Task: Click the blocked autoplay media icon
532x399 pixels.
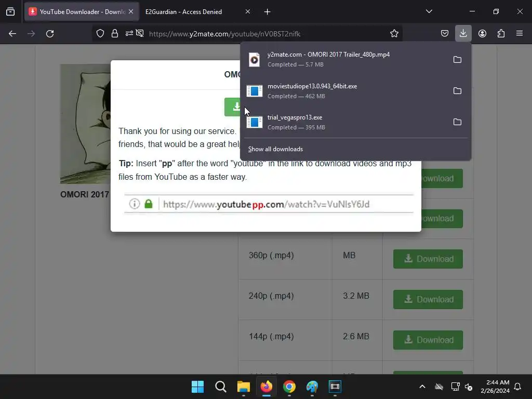Action: 140,33
